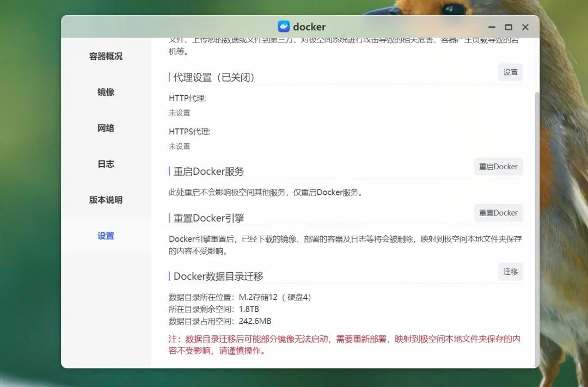Click the Docker数据目录迁移 heading
The width and height of the screenshot is (588, 387).
click(218, 277)
